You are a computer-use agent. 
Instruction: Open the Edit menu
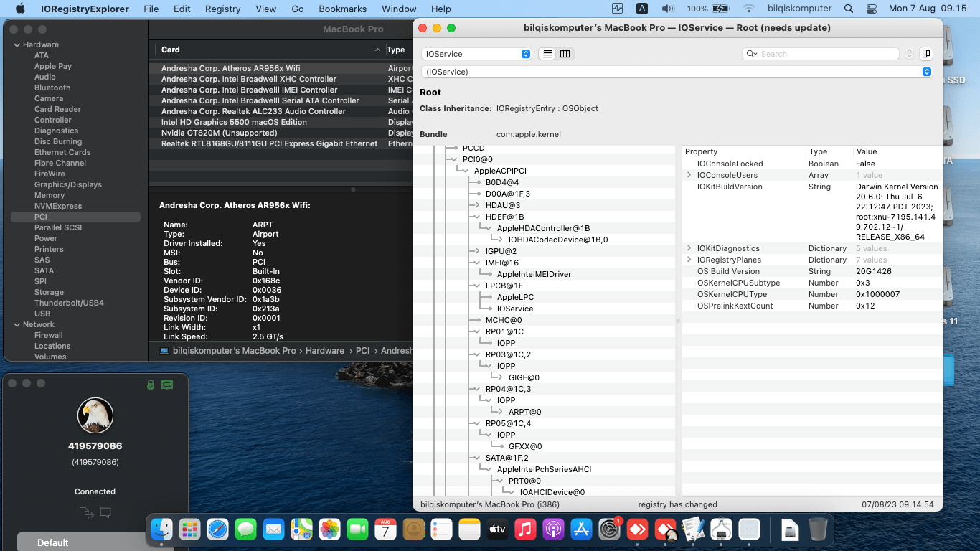tap(182, 9)
